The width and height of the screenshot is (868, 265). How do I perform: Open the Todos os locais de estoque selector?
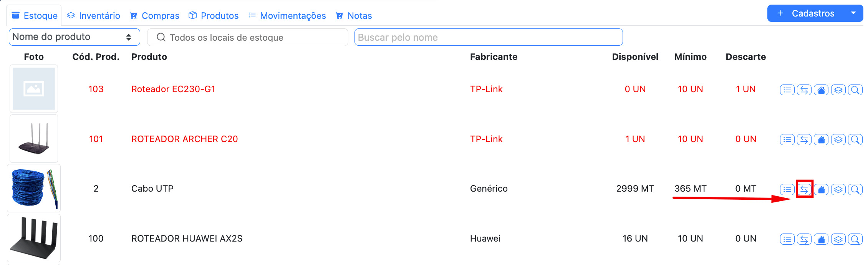coord(247,37)
